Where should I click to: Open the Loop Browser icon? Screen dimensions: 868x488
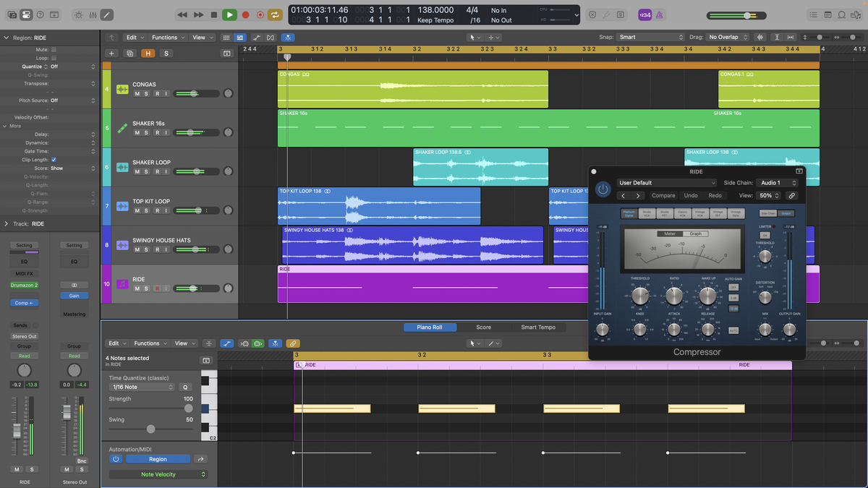[x=843, y=14]
